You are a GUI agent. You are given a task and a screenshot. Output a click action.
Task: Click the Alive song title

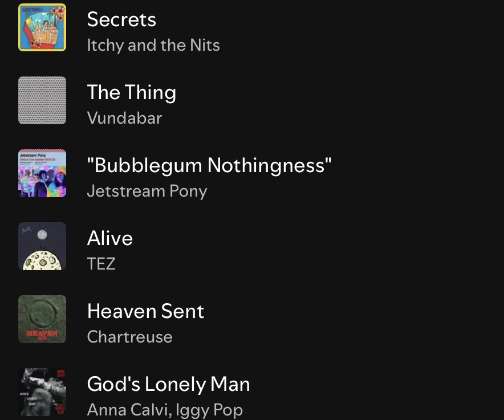click(x=110, y=238)
